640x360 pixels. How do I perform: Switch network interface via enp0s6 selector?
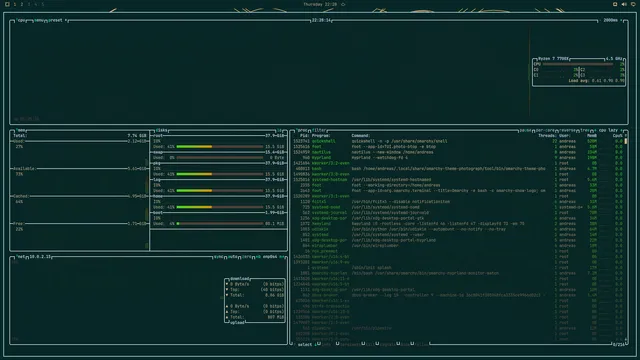click(x=269, y=257)
